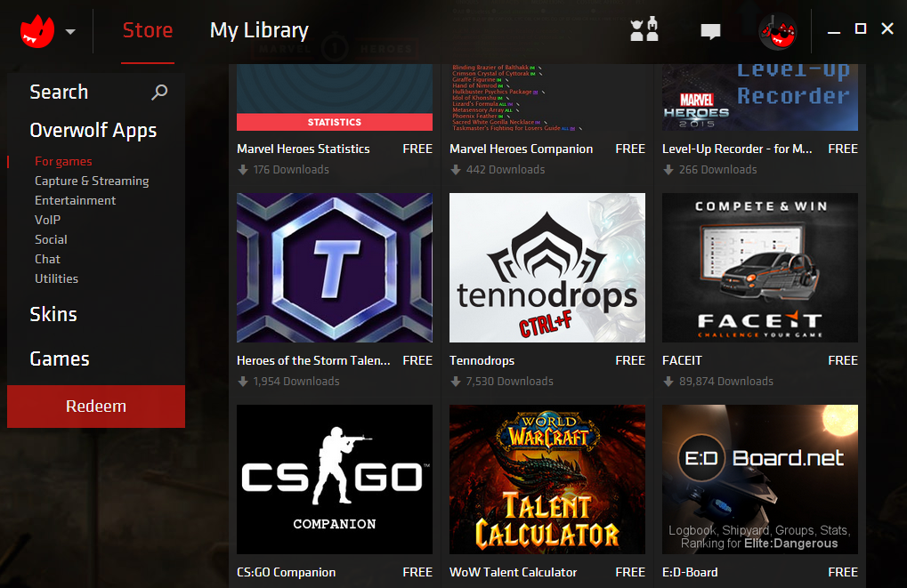Click download arrow beside 442 Downloads
The height and width of the screenshot is (588, 907).
pos(456,170)
